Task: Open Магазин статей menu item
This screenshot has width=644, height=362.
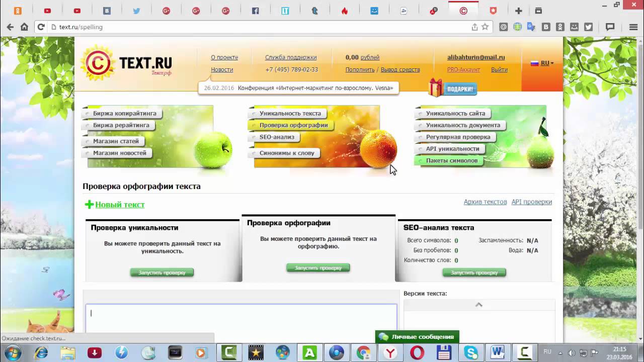Action: click(116, 141)
